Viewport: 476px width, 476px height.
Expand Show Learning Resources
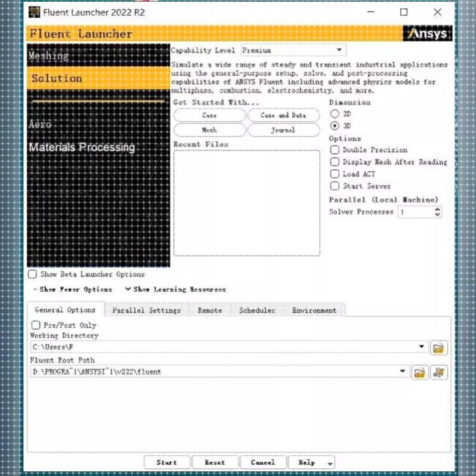pyautogui.click(x=176, y=289)
